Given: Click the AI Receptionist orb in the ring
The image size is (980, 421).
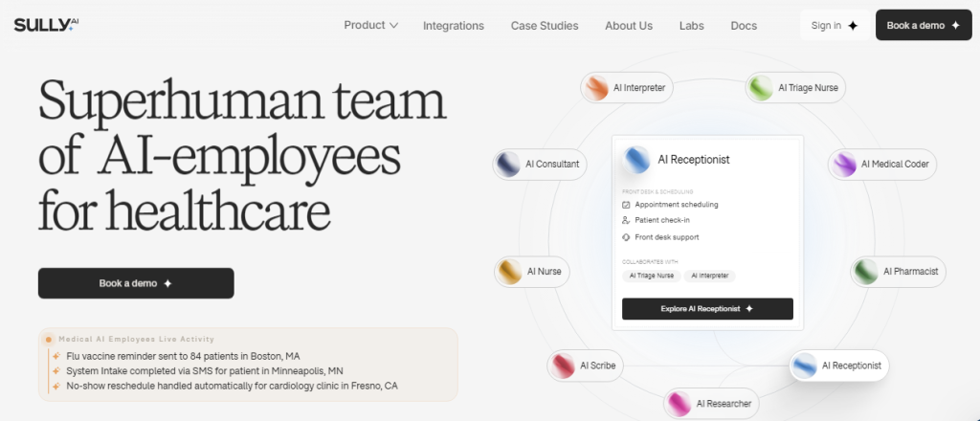Looking at the screenshot, I should pos(805,366).
